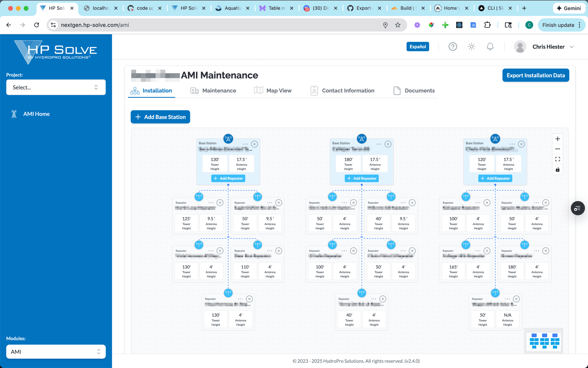
Task: Open the Contact Information tab
Action: coord(348,90)
